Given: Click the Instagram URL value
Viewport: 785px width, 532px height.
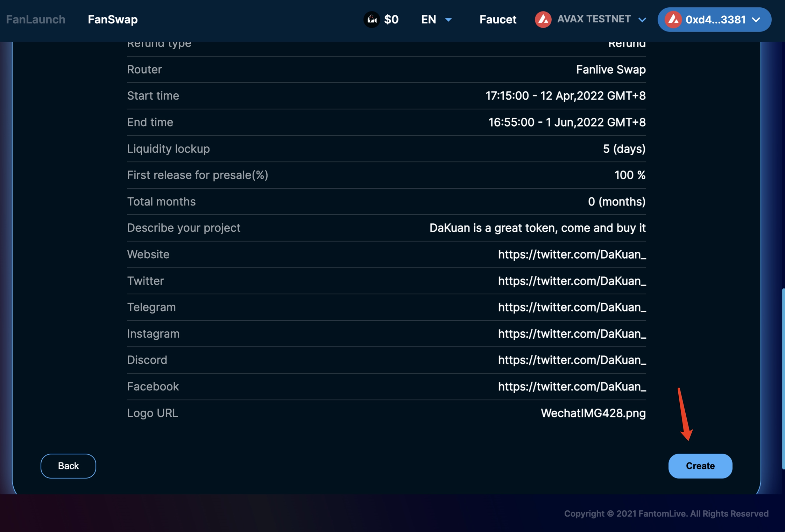Looking at the screenshot, I should (572, 333).
